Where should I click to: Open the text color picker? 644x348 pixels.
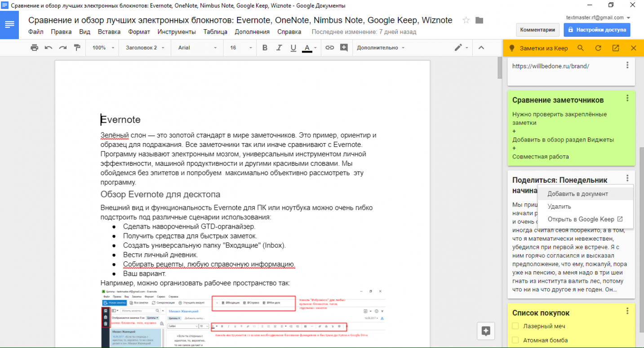(x=307, y=48)
